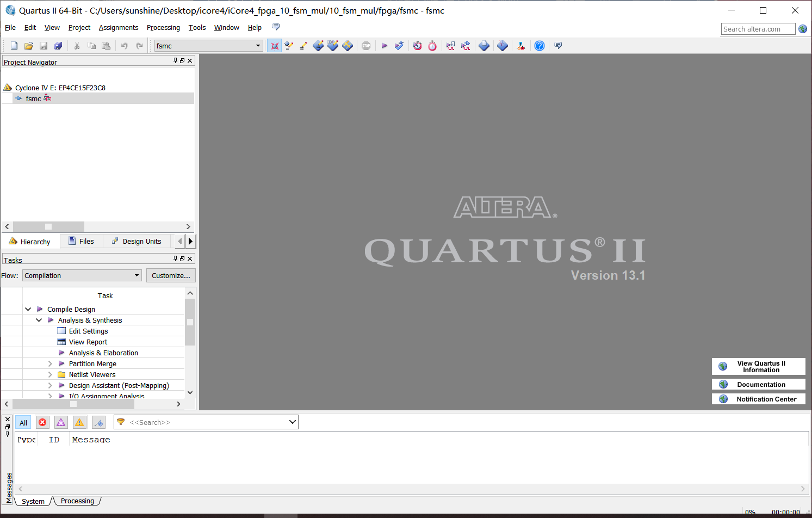Click the Open file folder icon
The image size is (812, 518).
(29, 46)
